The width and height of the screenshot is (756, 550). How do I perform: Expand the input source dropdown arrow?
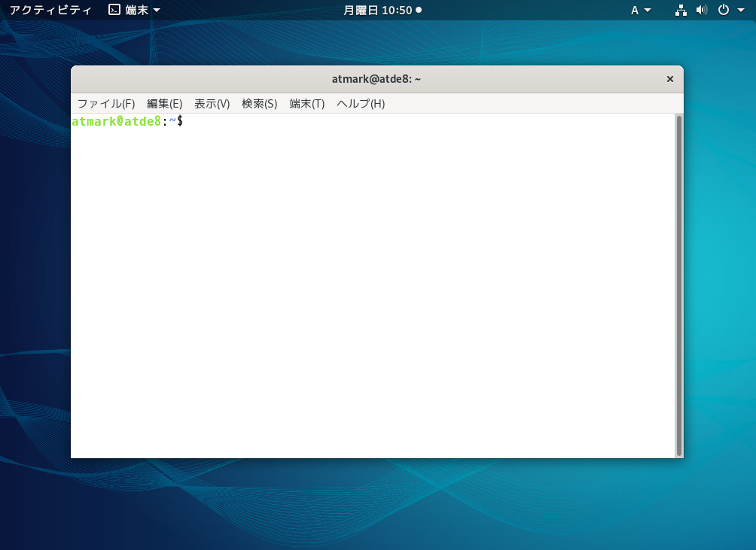pyautogui.click(x=648, y=10)
